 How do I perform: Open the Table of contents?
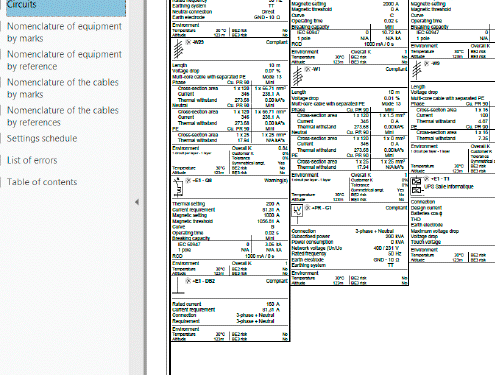click(x=42, y=182)
